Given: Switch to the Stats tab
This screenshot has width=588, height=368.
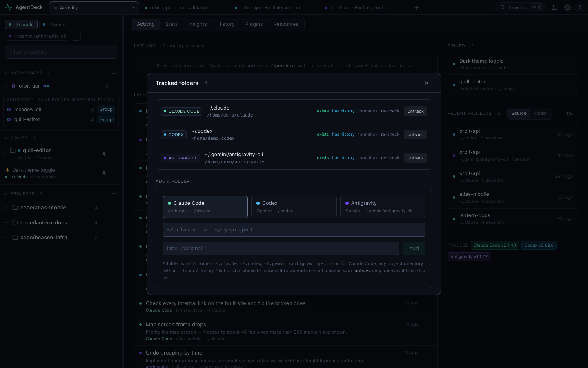Looking at the screenshot, I should point(171,24).
